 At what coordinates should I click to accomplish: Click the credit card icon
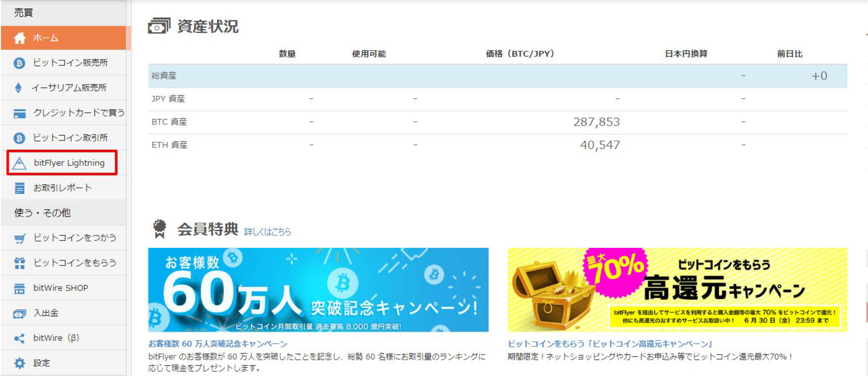[x=19, y=113]
